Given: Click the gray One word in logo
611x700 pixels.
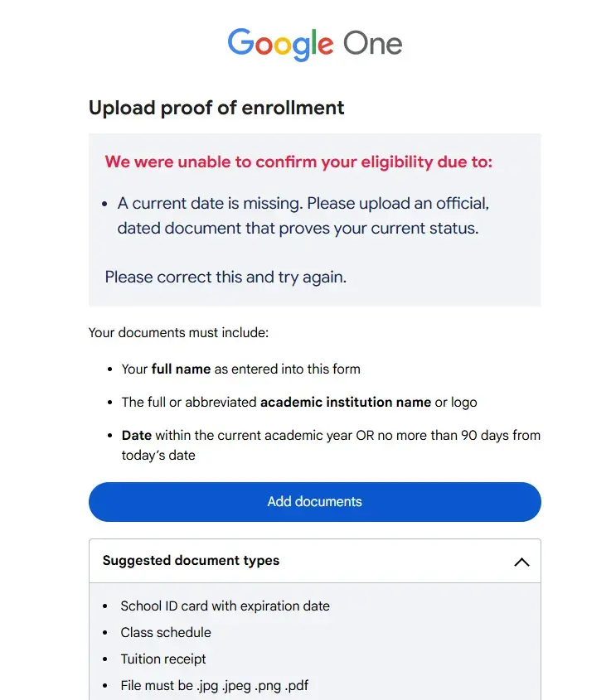Looking at the screenshot, I should (x=372, y=43).
